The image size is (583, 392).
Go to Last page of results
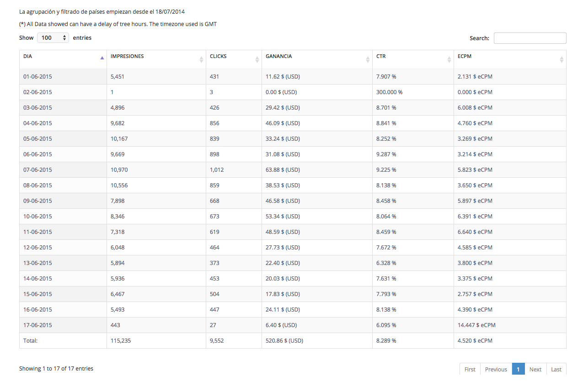(556, 369)
